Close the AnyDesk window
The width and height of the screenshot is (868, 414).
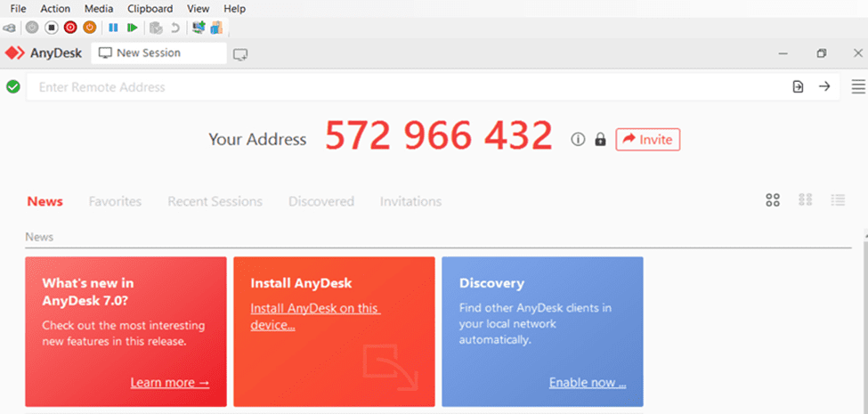[858, 53]
